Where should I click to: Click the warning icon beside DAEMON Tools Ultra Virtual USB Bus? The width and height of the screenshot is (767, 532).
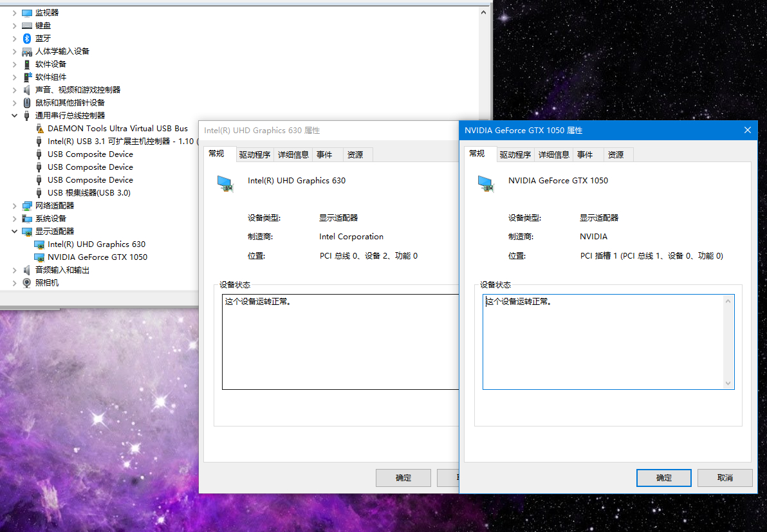pos(40,129)
